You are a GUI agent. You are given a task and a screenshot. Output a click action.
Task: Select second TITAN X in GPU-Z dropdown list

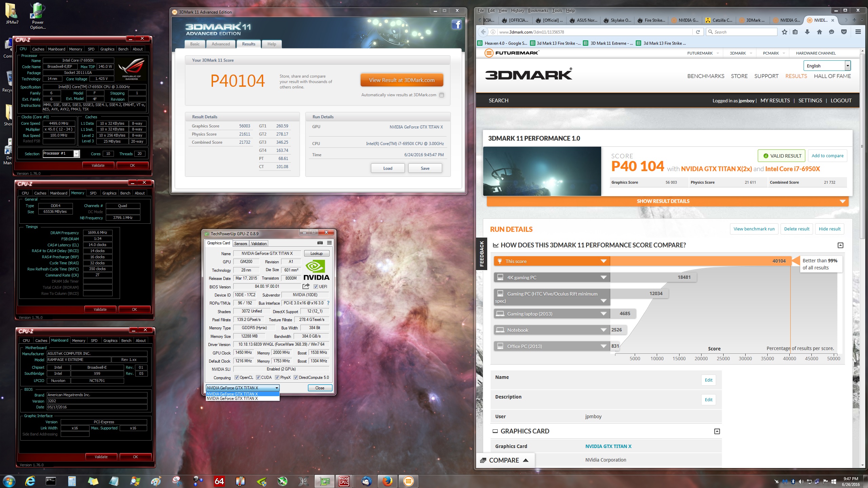pyautogui.click(x=243, y=399)
